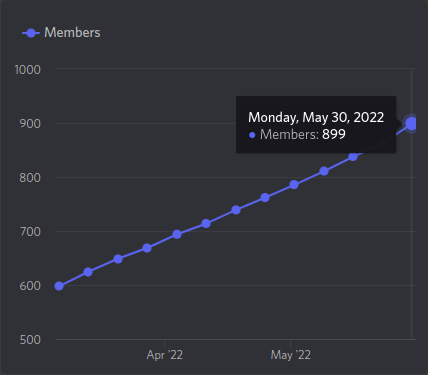The image size is (428, 375).
Task: Select the first data point at 600 members
Action: coord(59,286)
